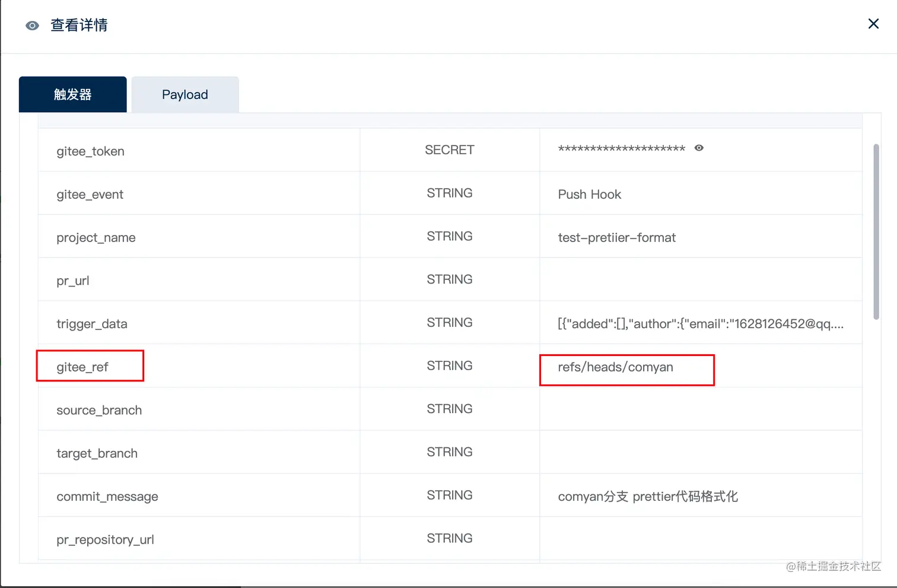Click the Push Hook value

point(590,195)
